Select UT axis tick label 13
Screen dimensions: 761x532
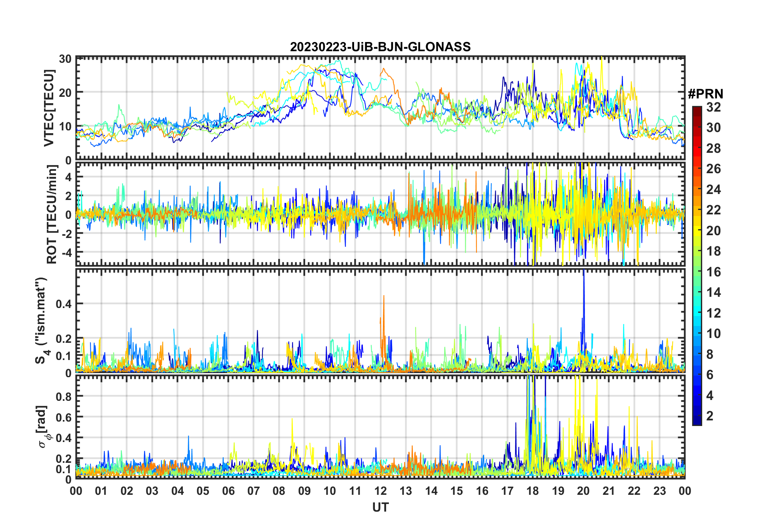coord(406,491)
